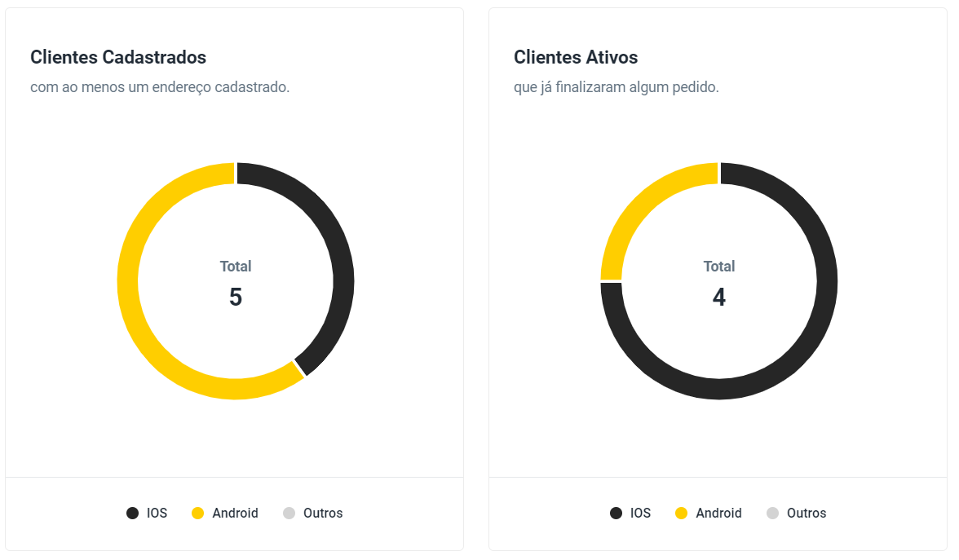
Task: Click the yellow Android dot in the Clientes Cadastrados legend
Action: point(197,514)
